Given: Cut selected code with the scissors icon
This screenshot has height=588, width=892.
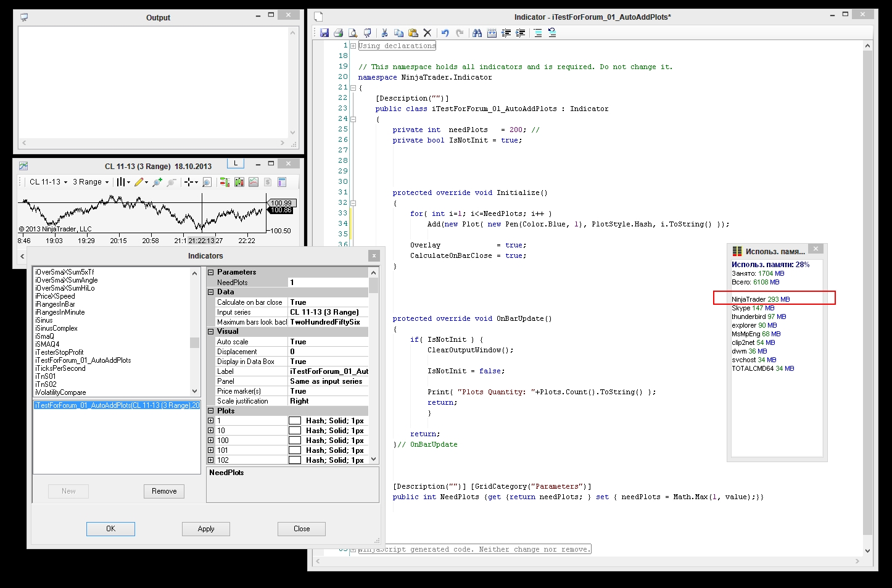Looking at the screenshot, I should 384,33.
